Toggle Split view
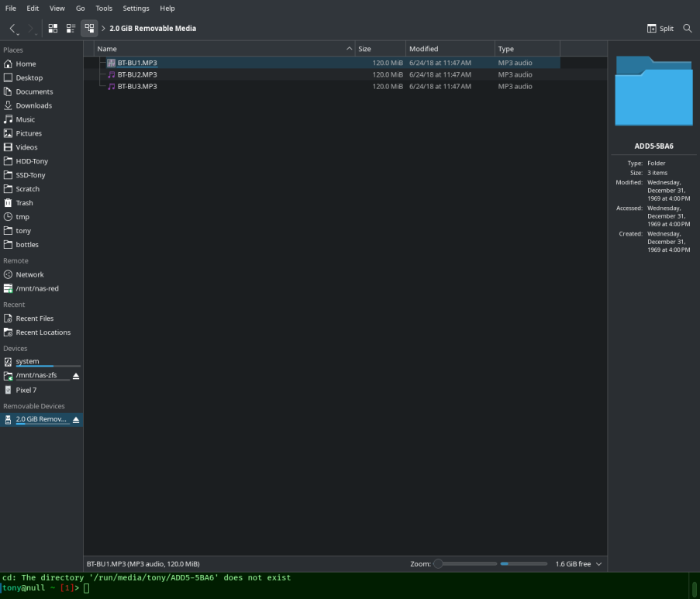 (x=660, y=29)
